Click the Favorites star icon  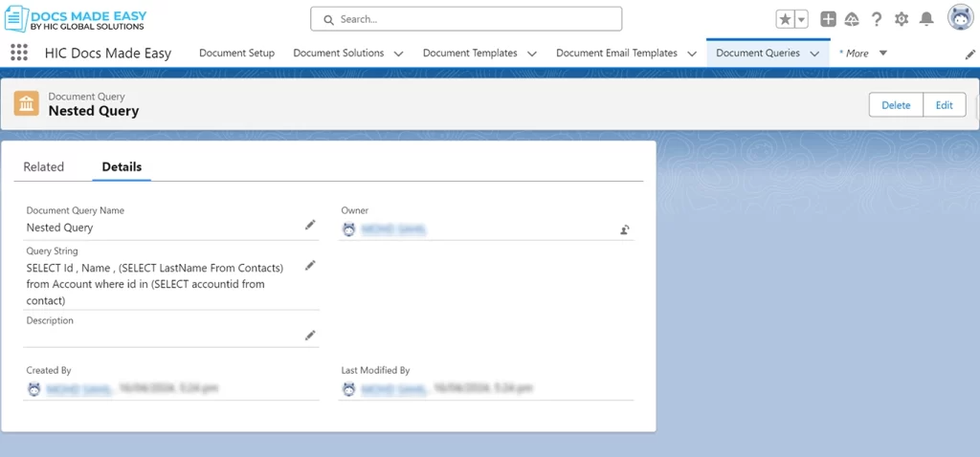785,19
